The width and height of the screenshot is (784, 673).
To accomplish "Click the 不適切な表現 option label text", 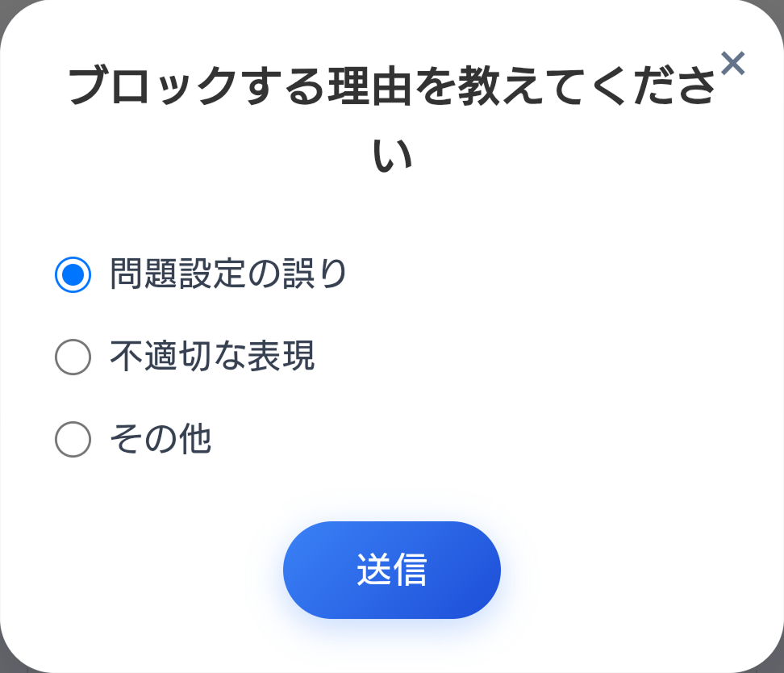I will point(213,357).
